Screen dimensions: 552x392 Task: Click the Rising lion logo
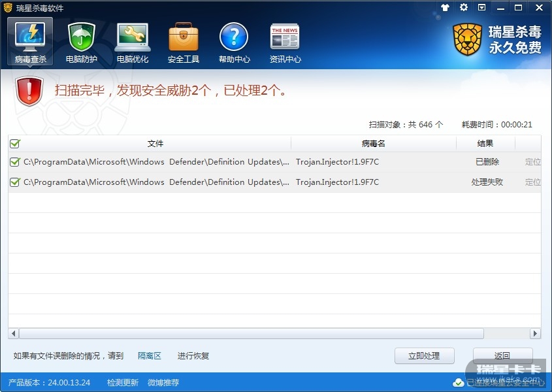pyautogui.click(x=467, y=39)
